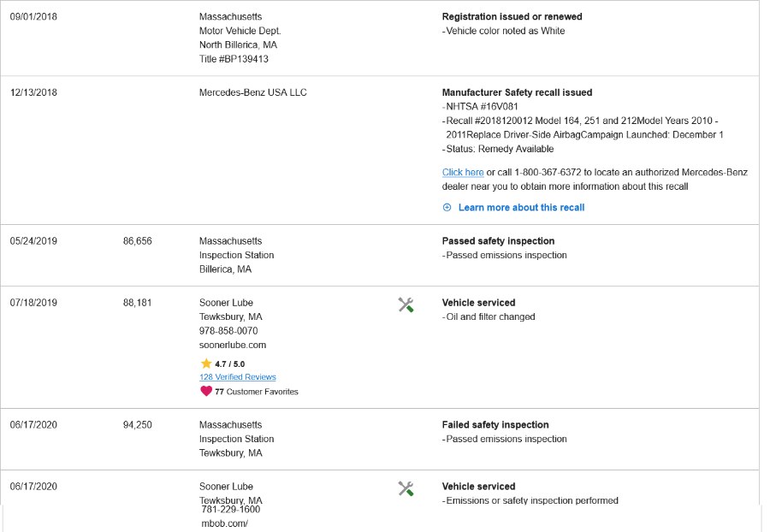Viewport: 770px width, 532px height.
Task: Click the Title #BP139413 text
Action: click(234, 59)
